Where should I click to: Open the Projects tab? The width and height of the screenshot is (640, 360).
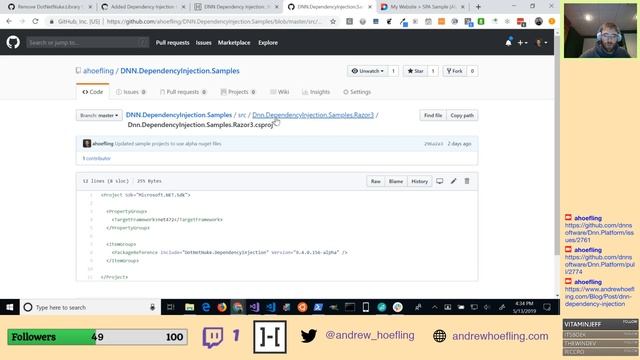click(238, 92)
